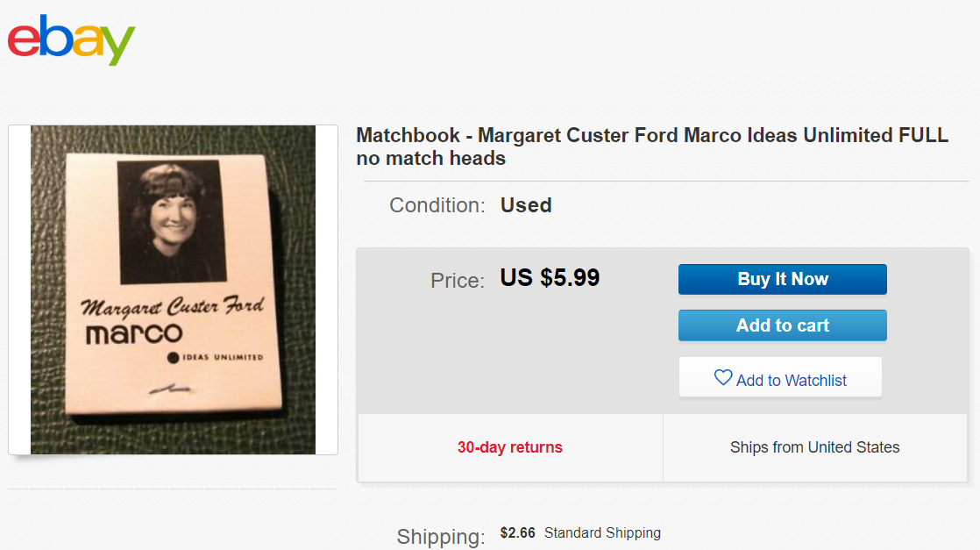Click the heart icon beside Add to Watchlist
The width and height of the screenshot is (980, 550).
coord(722,378)
